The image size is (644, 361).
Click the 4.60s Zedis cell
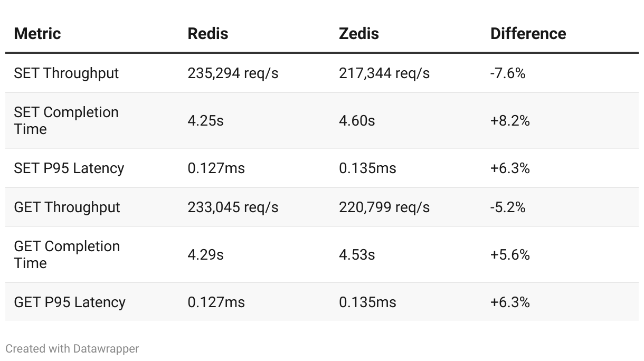(x=357, y=121)
